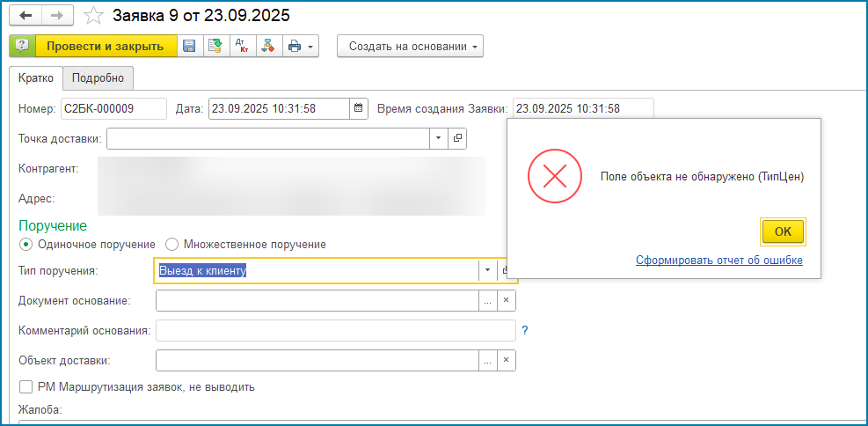
Task: Click the forward navigation arrow
Action: click(56, 16)
